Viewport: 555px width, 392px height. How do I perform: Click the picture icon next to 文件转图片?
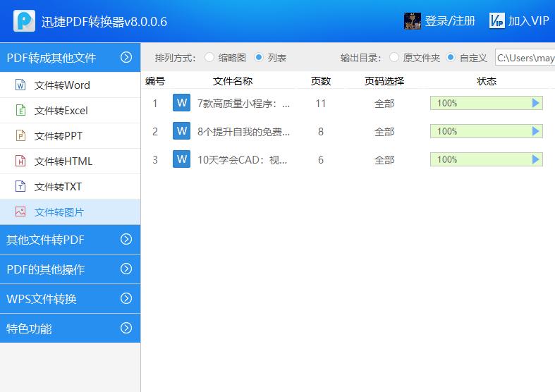(20, 212)
